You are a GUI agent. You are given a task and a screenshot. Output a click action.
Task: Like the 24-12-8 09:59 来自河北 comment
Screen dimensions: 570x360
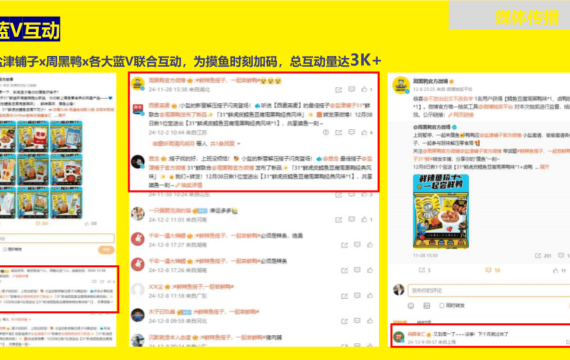[x=370, y=321]
